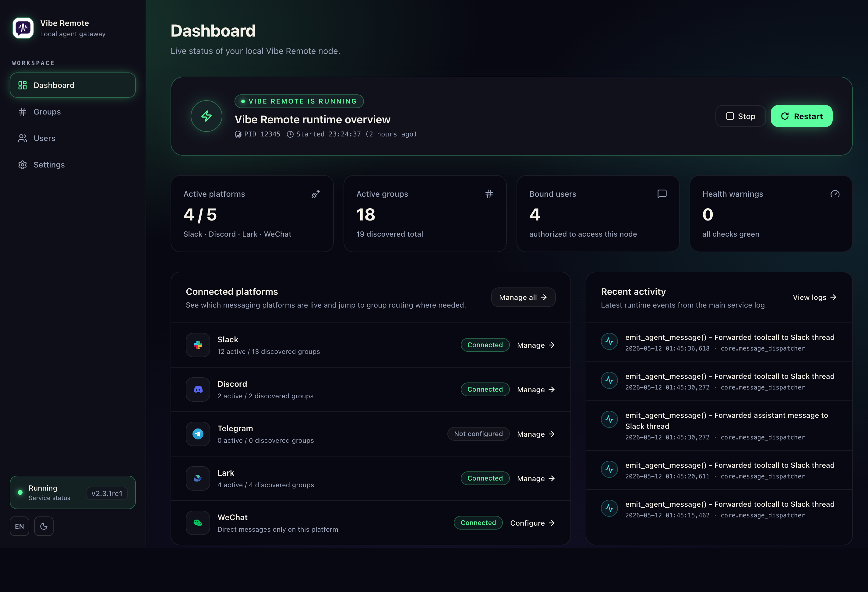
Task: Click the 12 active / 13 discovered groups text
Action: click(x=269, y=351)
